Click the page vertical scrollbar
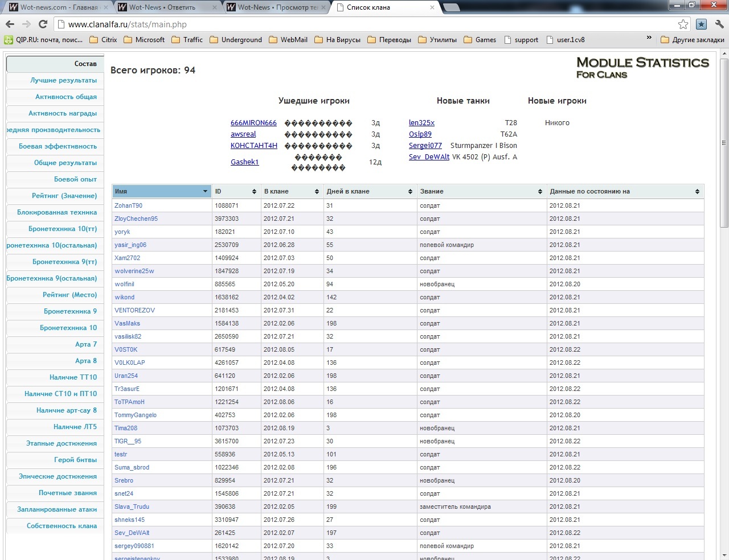Viewport: 729px width, 560px height. tap(724, 142)
